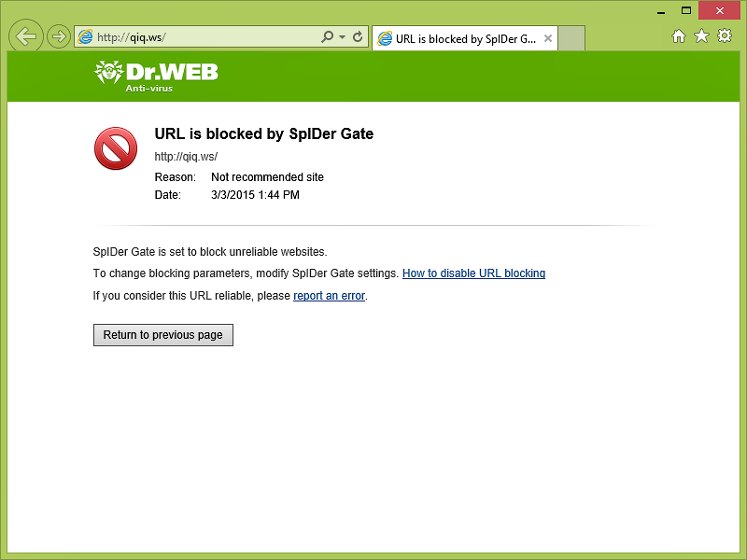Minimize the browser window
The image size is (747, 560).
tap(661, 11)
